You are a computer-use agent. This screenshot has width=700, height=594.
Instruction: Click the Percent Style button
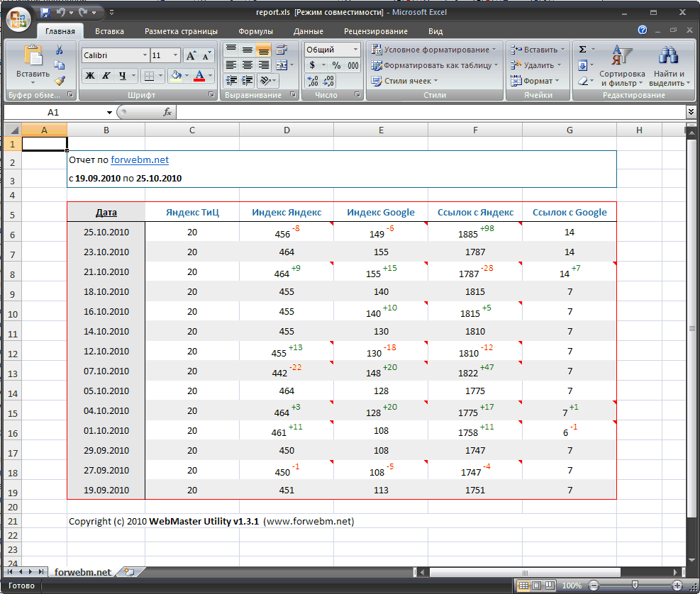[336, 65]
